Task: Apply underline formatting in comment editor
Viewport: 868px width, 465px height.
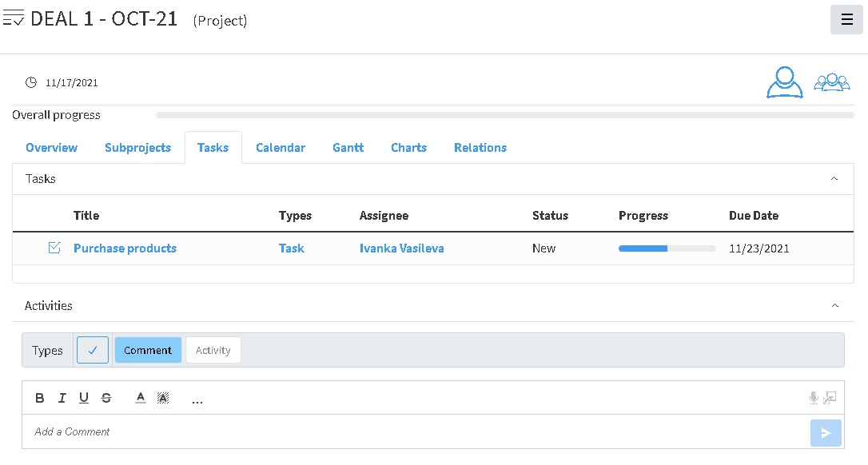Action: (x=83, y=398)
